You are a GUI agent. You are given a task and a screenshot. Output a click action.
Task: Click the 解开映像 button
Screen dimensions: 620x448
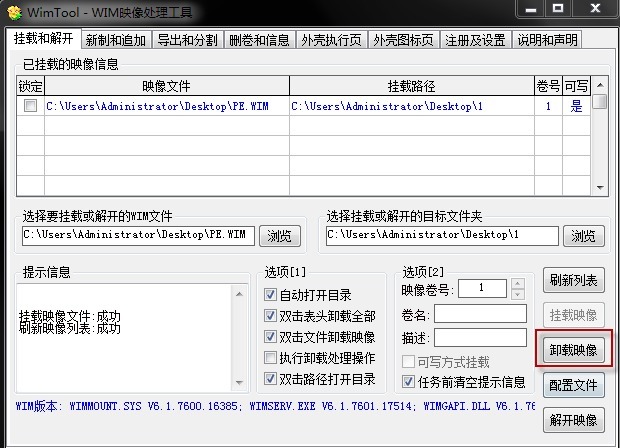tap(573, 420)
